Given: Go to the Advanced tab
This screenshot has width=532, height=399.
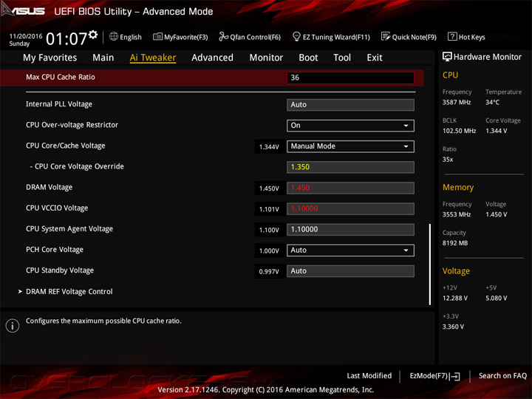Looking at the screenshot, I should tap(212, 58).
